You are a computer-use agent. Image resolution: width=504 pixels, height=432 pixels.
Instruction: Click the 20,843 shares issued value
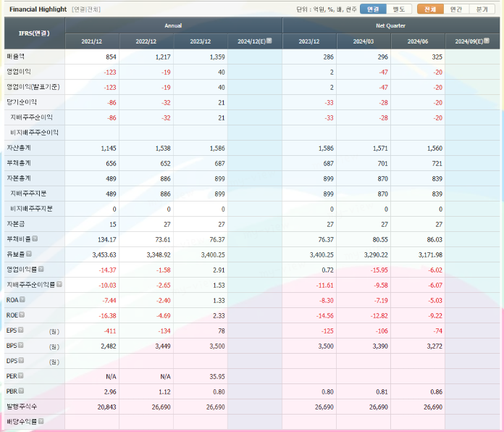point(107,407)
